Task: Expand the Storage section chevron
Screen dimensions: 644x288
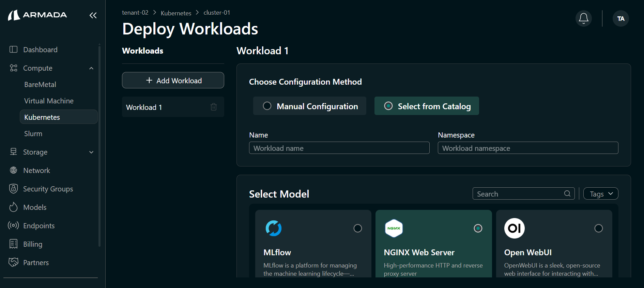Action: (91, 152)
